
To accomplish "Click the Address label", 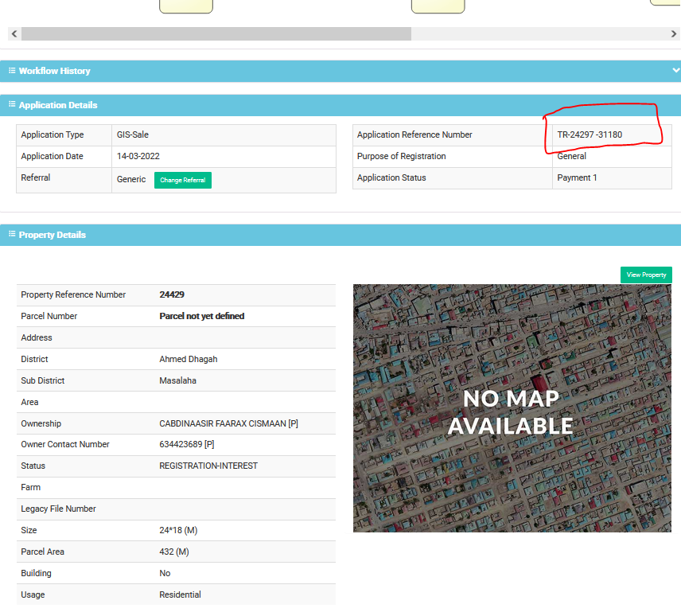I will (37, 337).
